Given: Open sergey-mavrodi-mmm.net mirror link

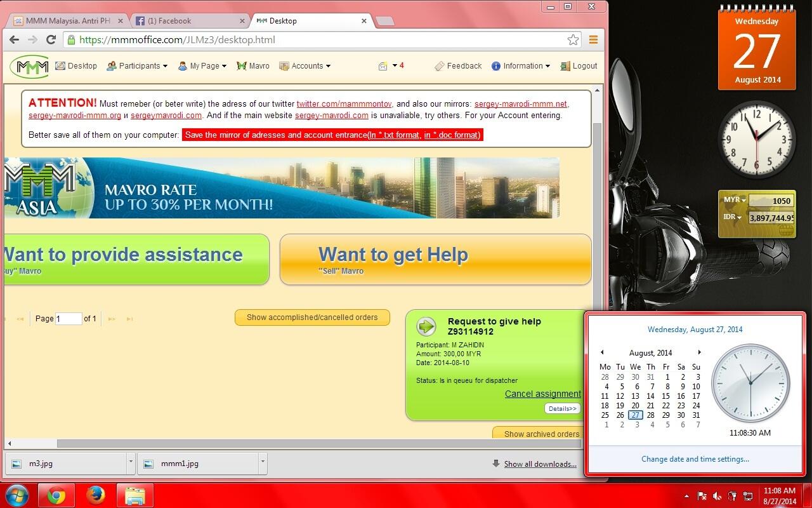Looking at the screenshot, I should click(521, 104).
